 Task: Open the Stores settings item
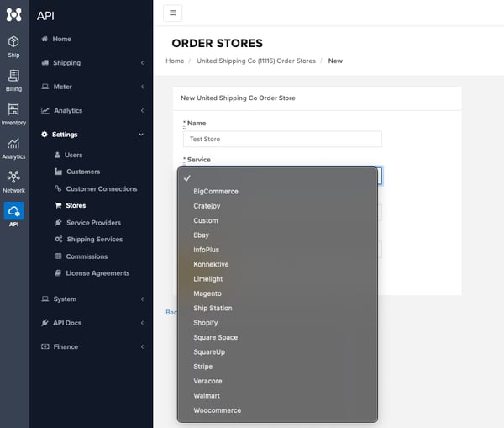[x=76, y=205]
